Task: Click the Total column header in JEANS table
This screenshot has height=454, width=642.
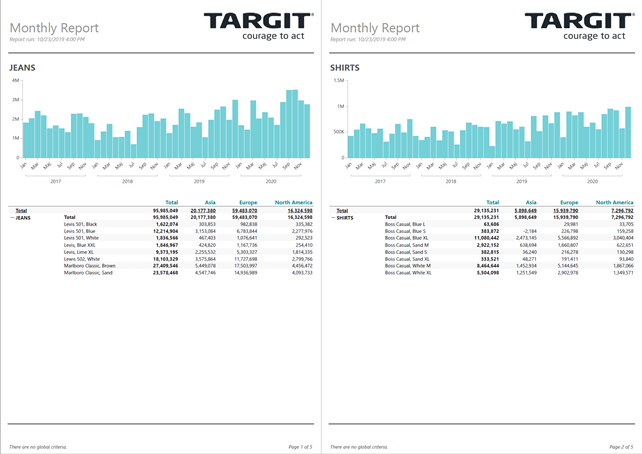Action: (172, 202)
